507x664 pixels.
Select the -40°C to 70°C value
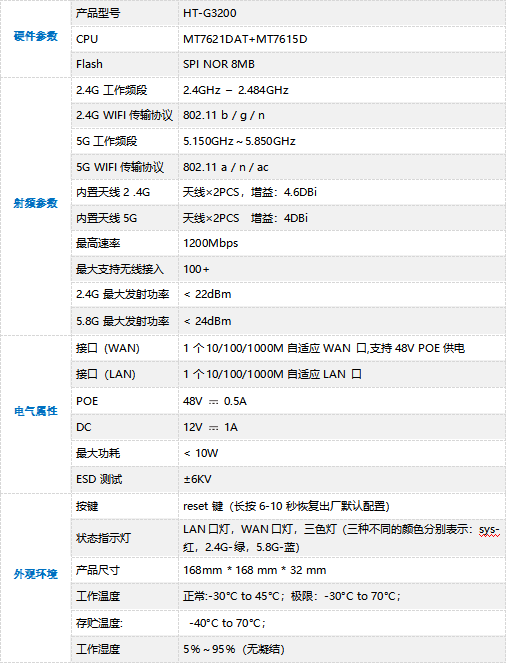tap(227, 623)
